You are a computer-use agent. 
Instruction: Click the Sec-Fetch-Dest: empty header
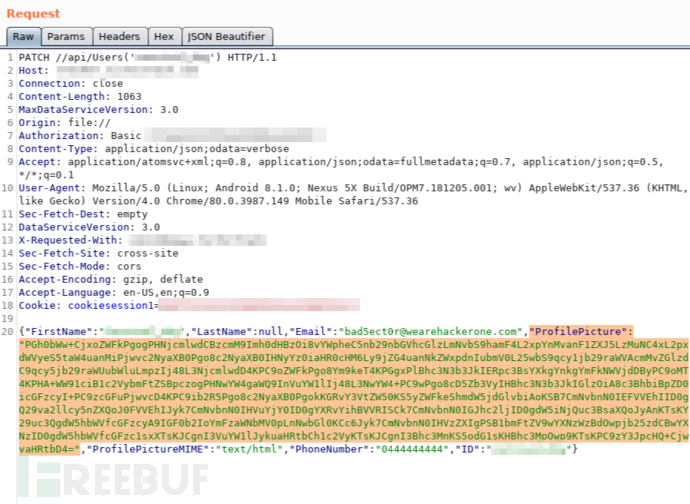[83, 214]
